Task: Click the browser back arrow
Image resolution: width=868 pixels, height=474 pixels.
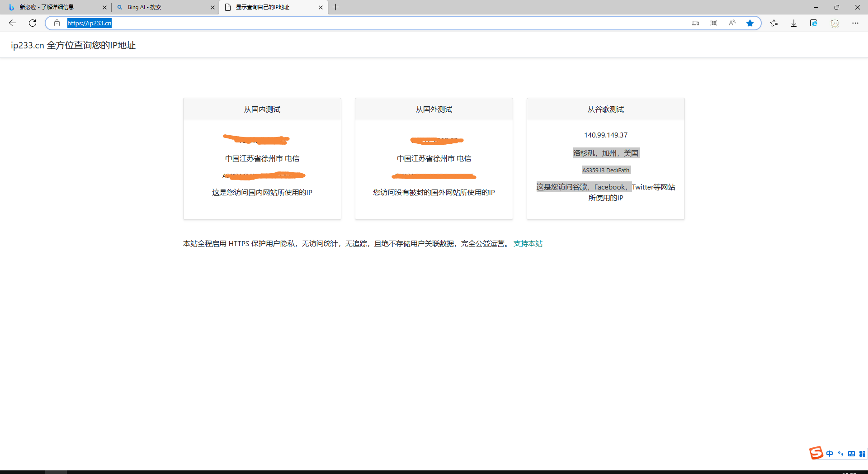Action: point(13,23)
